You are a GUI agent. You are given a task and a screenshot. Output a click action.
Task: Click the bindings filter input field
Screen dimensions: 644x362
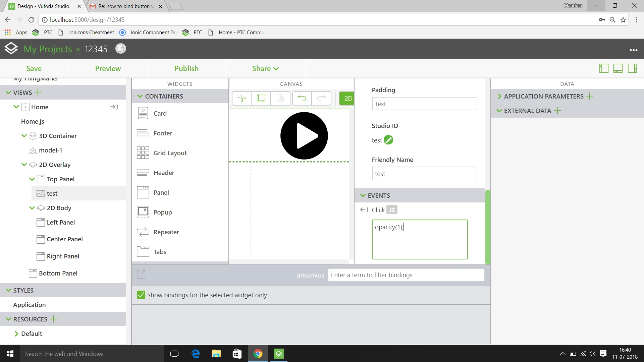pyautogui.click(x=406, y=275)
